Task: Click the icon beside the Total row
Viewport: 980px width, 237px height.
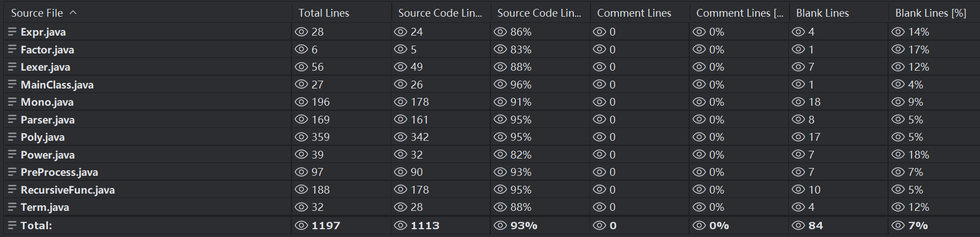Action: pos(12,225)
